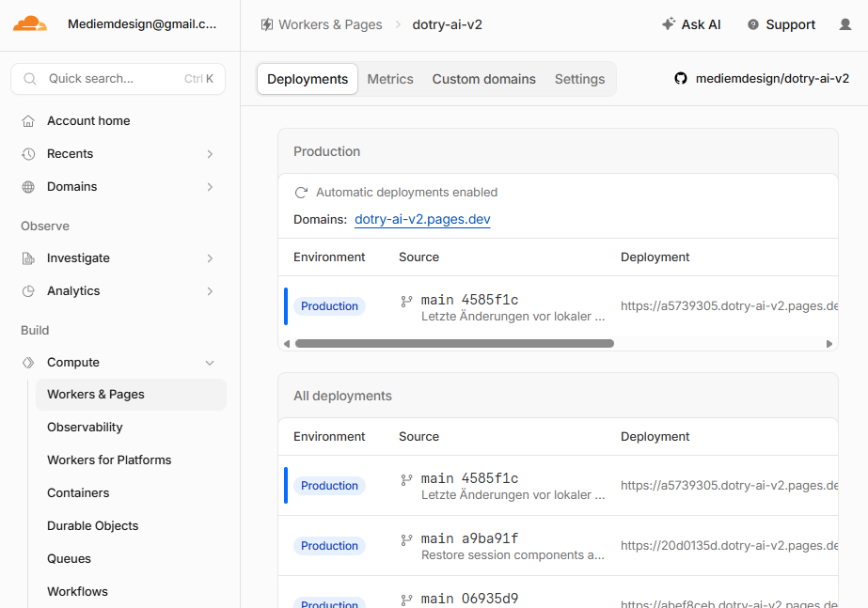Open the user profile icon
The height and width of the screenshot is (608, 868).
coord(844,24)
